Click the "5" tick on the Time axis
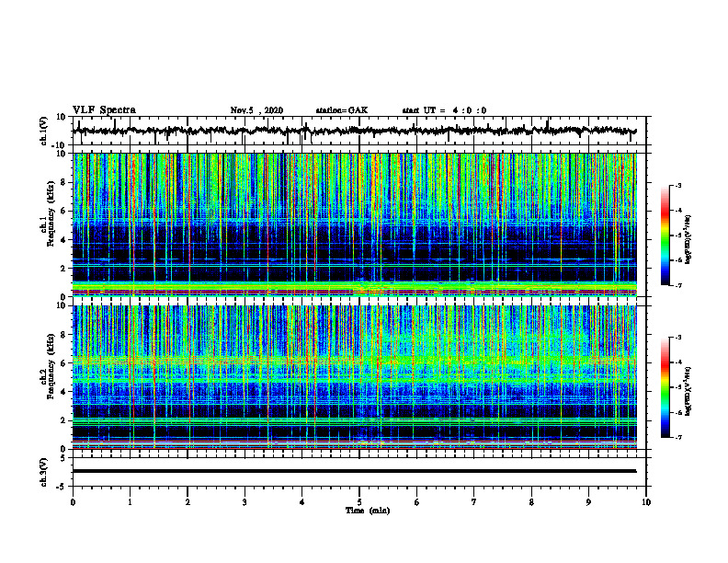This screenshot has width=728, height=563. click(359, 502)
